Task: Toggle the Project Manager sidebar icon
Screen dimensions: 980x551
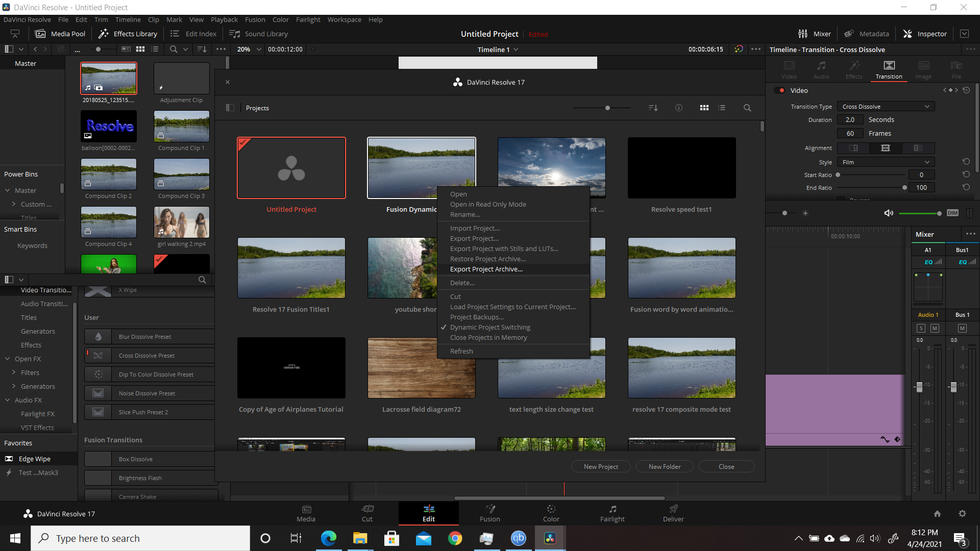Action: [230, 108]
